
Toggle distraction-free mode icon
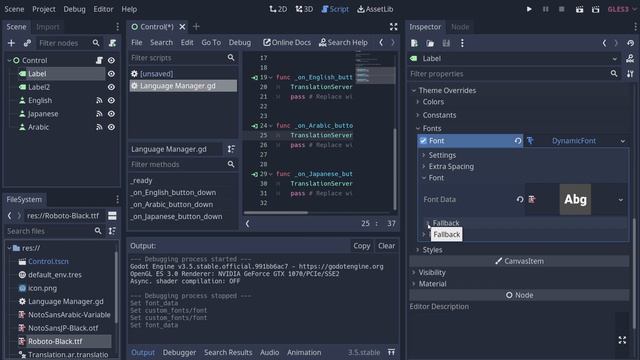[393, 27]
